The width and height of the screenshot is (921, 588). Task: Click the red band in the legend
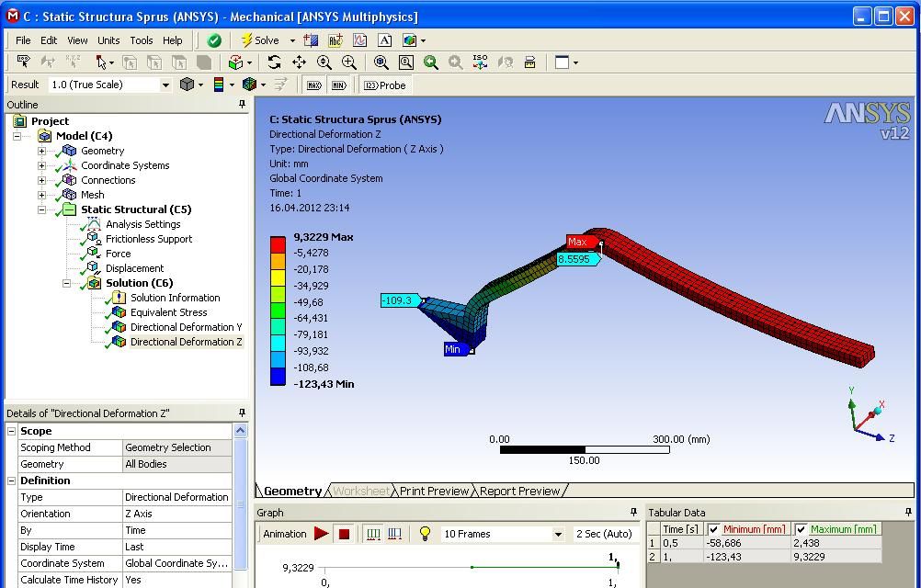tap(278, 244)
